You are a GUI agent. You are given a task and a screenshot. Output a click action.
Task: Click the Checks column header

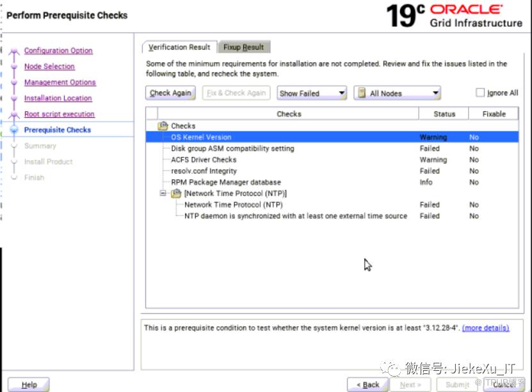click(288, 114)
